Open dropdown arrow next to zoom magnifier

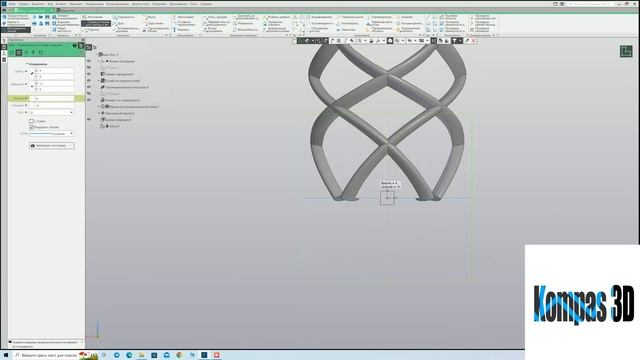(x=365, y=41)
